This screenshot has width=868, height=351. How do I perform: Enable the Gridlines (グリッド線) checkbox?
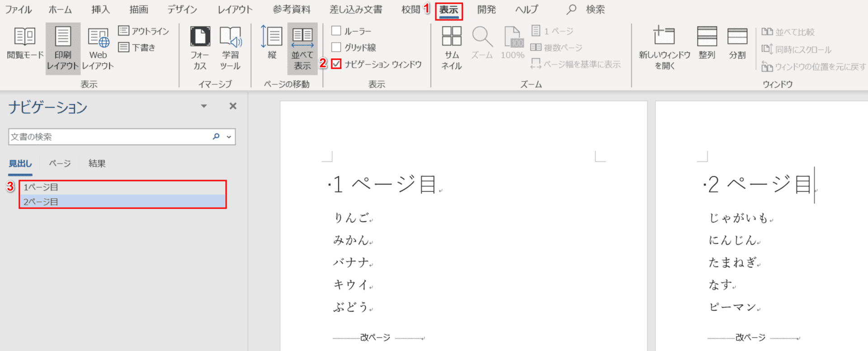(336, 47)
